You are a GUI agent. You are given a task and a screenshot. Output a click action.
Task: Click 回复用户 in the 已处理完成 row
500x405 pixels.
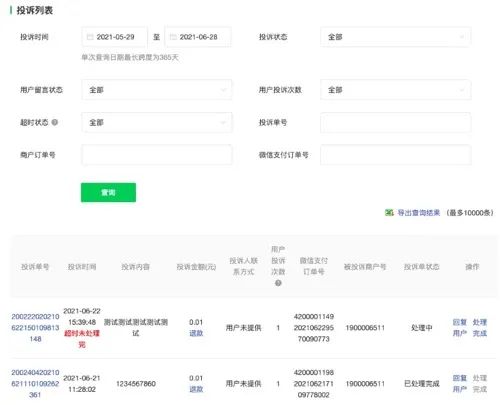coord(460,384)
